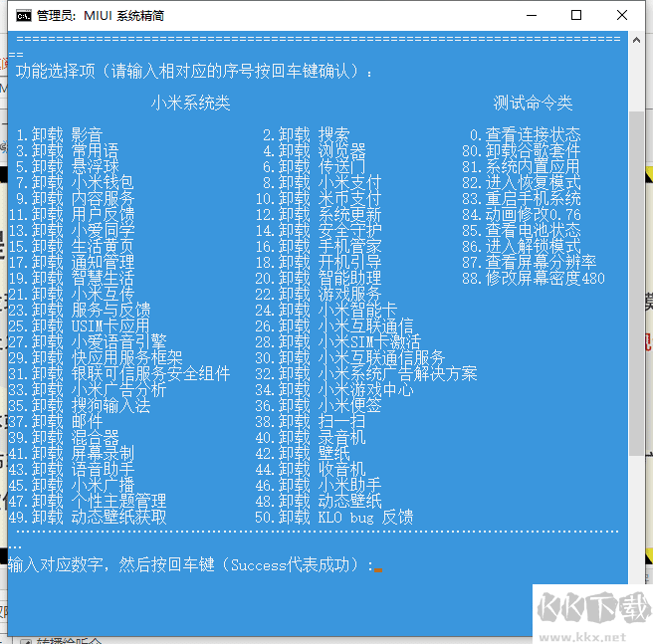The height and width of the screenshot is (644, 653).
Task: Click the entry '6. 卸载 传送门'
Action: tap(314, 166)
